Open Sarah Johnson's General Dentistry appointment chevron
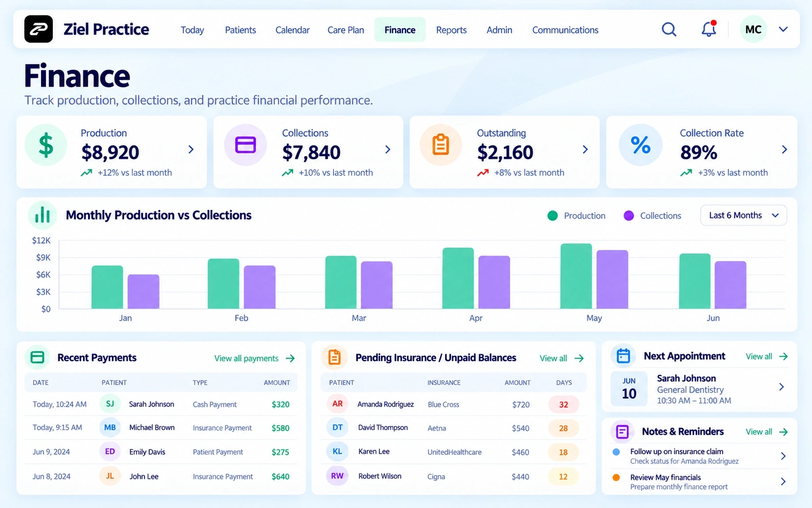The width and height of the screenshot is (812, 508). (x=781, y=387)
